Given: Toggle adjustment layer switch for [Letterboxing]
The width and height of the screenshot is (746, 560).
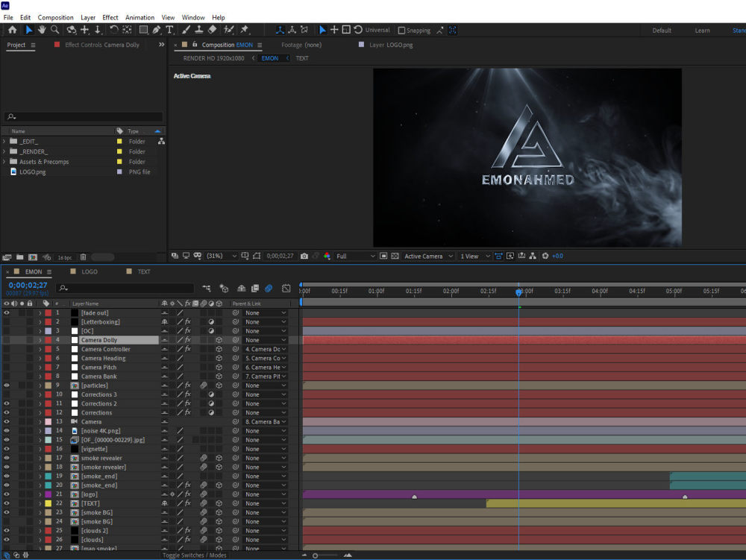Looking at the screenshot, I should pyautogui.click(x=211, y=322).
